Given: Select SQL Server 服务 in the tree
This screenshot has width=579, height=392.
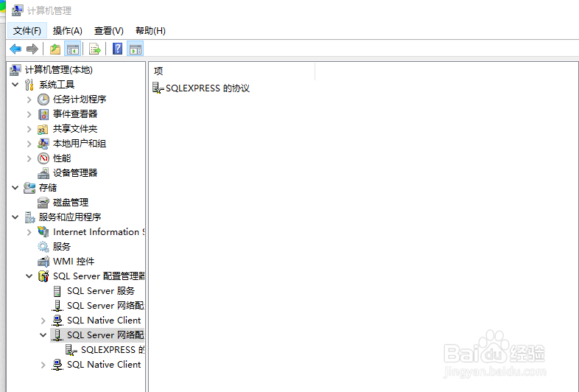Looking at the screenshot, I should pyautogui.click(x=101, y=291).
